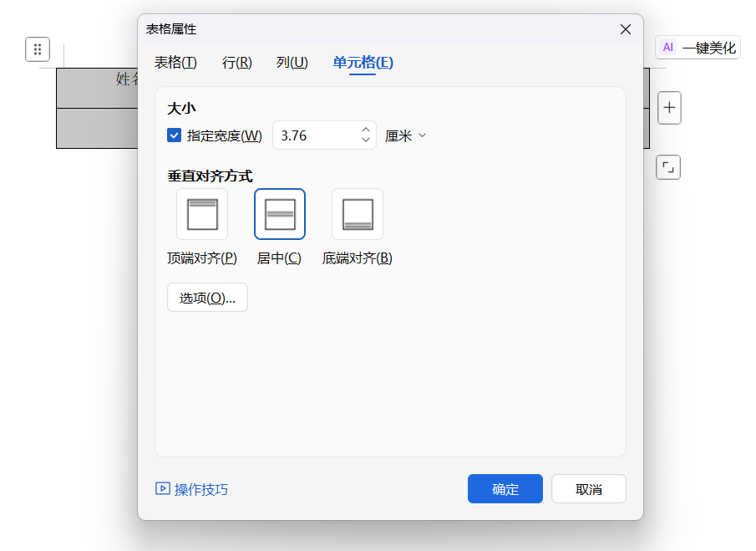
Task: Toggle the 指定宽度 checkbox
Action: pos(175,135)
